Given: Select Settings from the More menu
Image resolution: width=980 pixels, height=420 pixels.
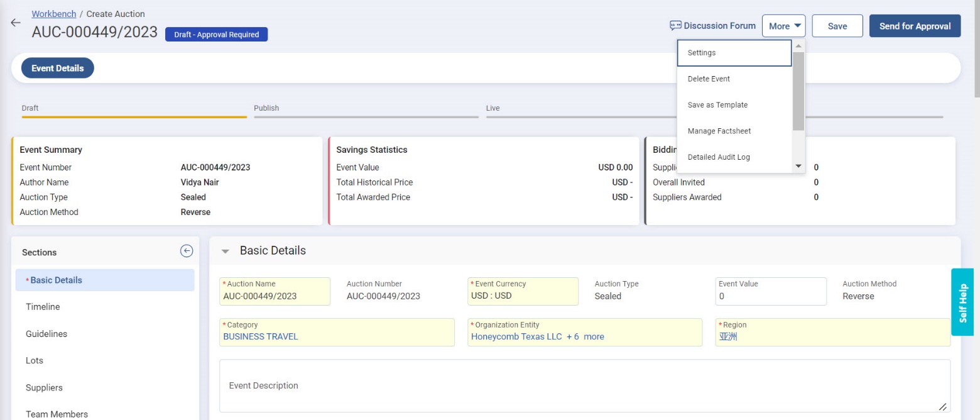Looking at the screenshot, I should [x=734, y=53].
